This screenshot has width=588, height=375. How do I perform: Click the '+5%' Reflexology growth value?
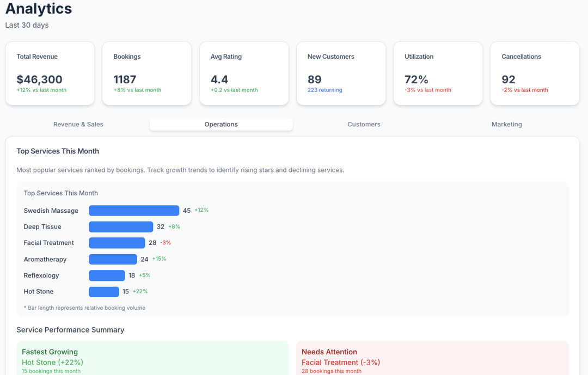(145, 275)
